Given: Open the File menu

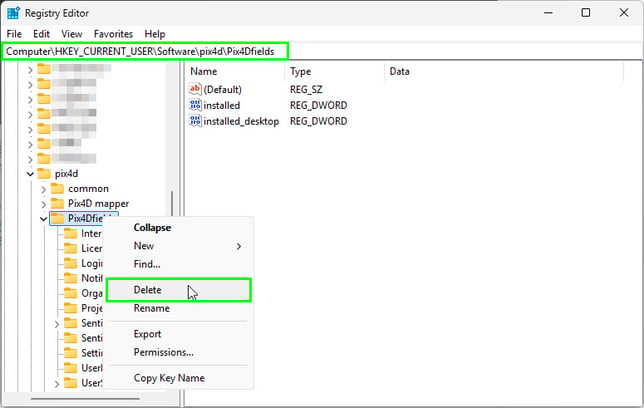Looking at the screenshot, I should [14, 34].
